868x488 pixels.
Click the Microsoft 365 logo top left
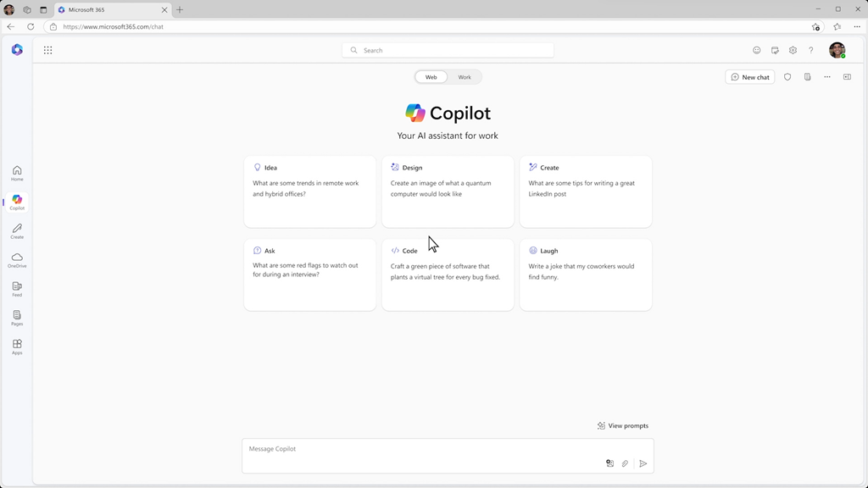tap(17, 50)
